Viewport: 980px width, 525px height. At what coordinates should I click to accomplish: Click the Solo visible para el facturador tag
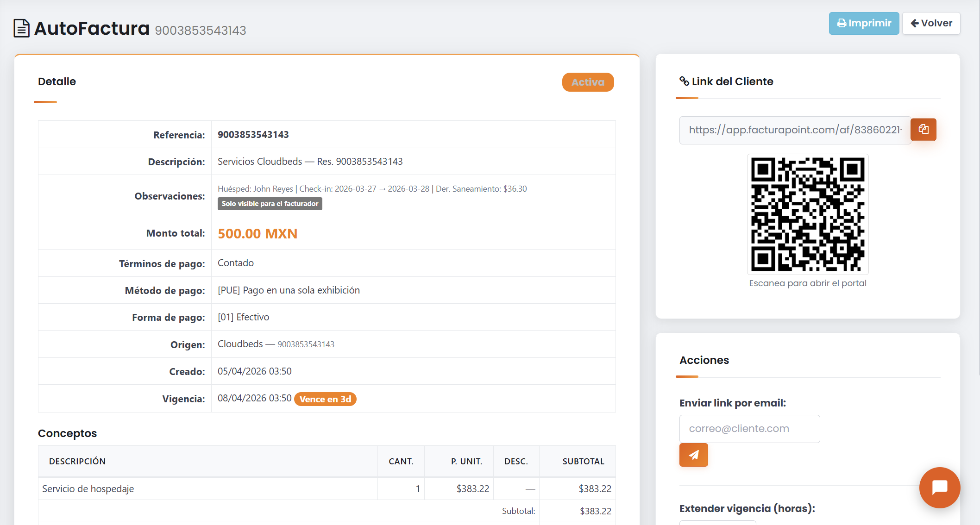[x=270, y=204]
